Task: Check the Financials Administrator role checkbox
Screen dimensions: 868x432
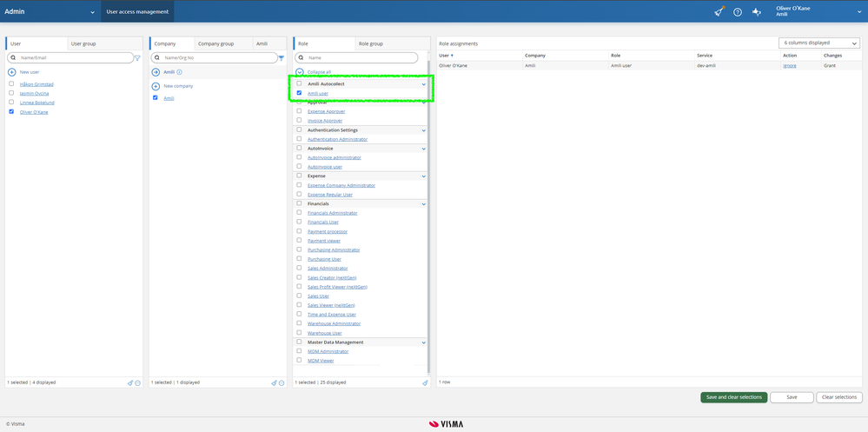Action: coord(300,213)
